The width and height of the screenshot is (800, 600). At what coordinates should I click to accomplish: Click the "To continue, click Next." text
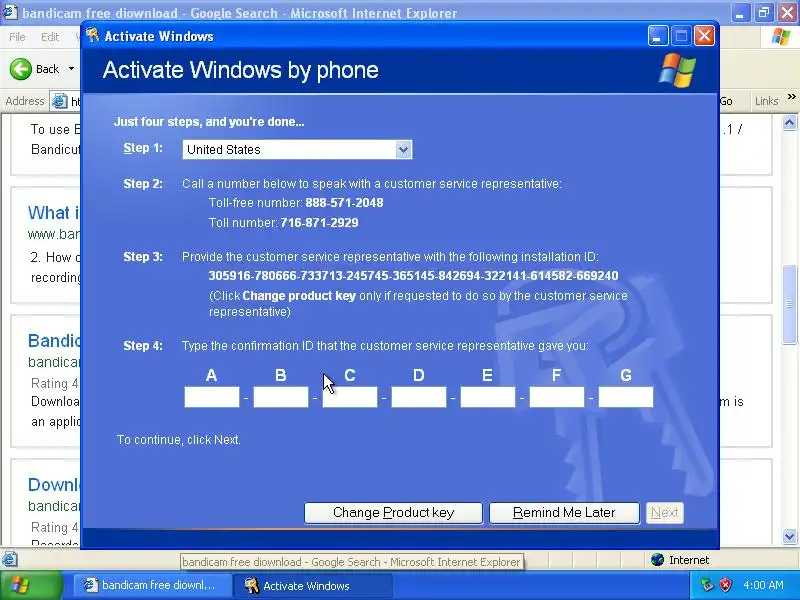pyautogui.click(x=179, y=440)
